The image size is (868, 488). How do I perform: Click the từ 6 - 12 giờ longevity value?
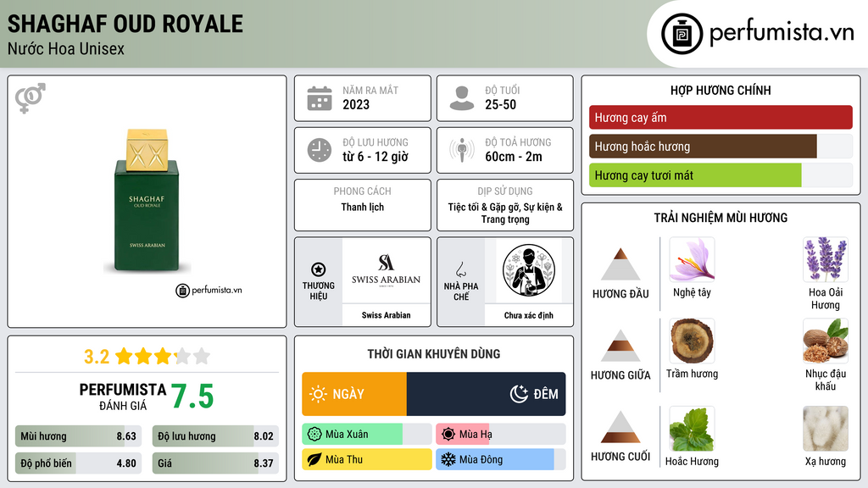[x=376, y=157]
